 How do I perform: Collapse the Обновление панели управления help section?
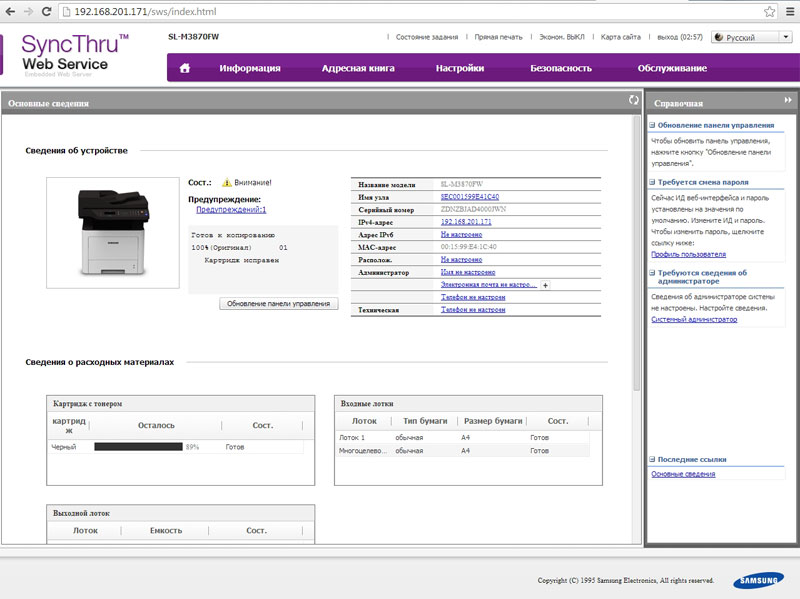pos(652,125)
